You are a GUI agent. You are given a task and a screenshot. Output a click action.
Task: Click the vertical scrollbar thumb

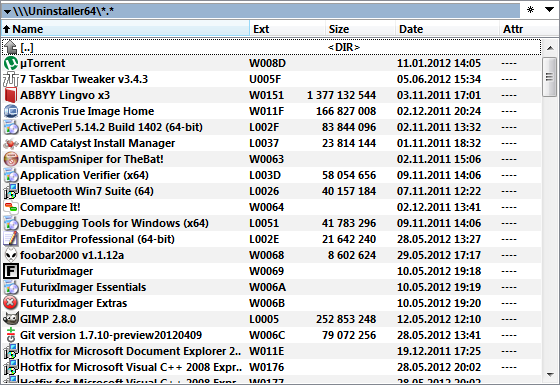click(549, 77)
